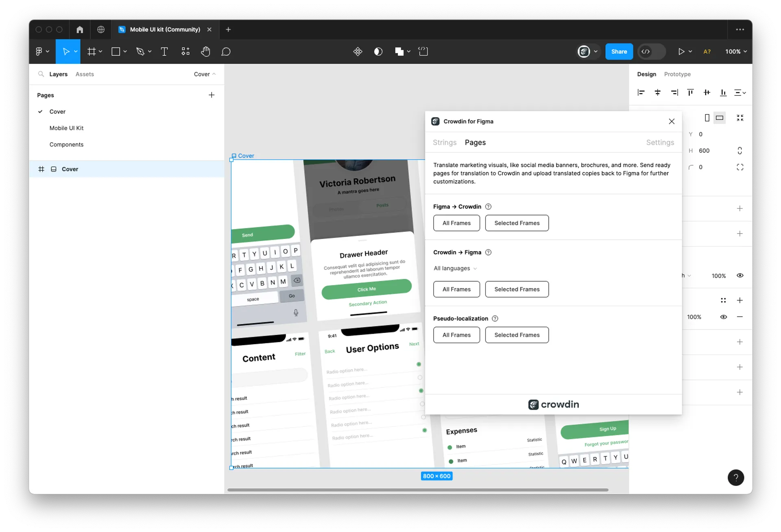This screenshot has height=532, width=781.
Task: Toggle Dev Mode switch
Action: click(652, 52)
